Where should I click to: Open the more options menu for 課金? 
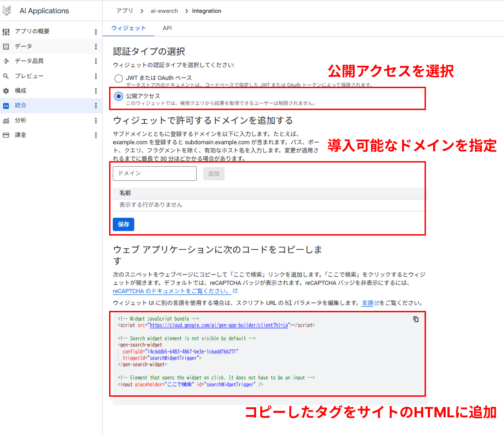coord(96,135)
